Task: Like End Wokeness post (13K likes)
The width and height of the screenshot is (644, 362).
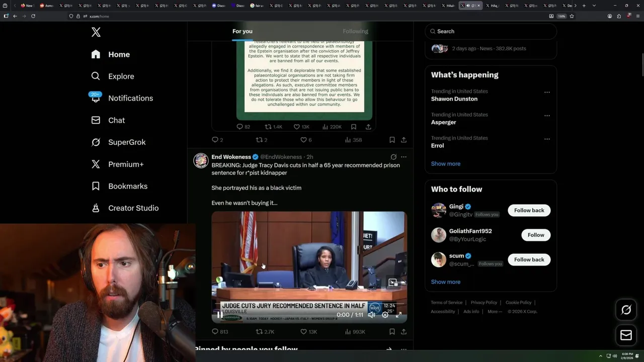Action: click(x=308, y=332)
